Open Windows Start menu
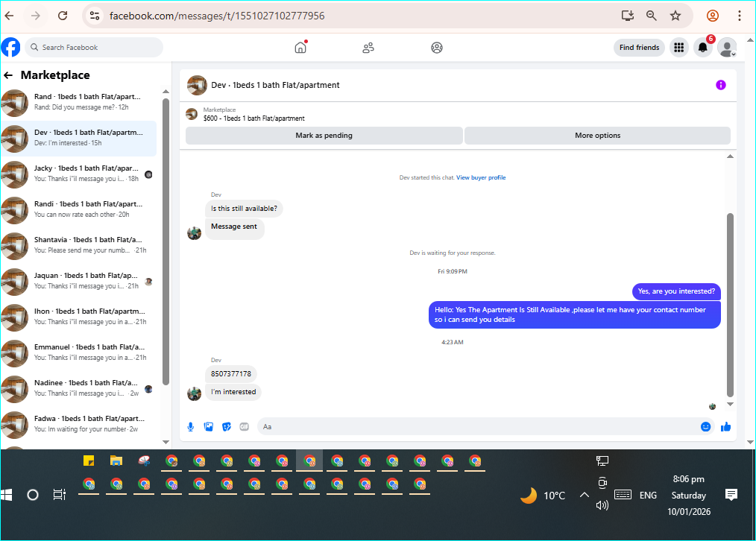 6,495
